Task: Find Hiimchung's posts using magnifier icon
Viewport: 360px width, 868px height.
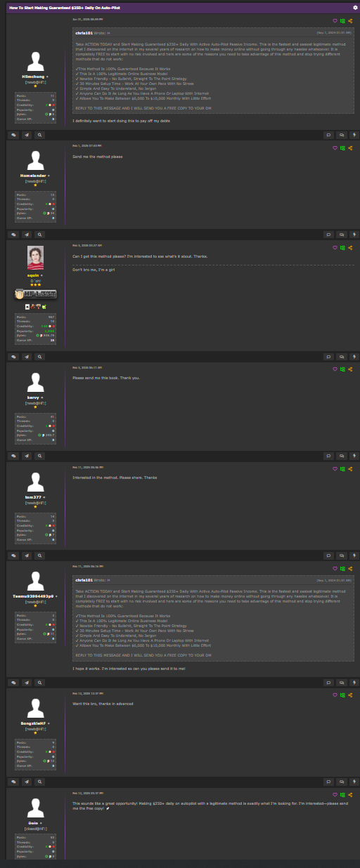Action: (x=40, y=134)
